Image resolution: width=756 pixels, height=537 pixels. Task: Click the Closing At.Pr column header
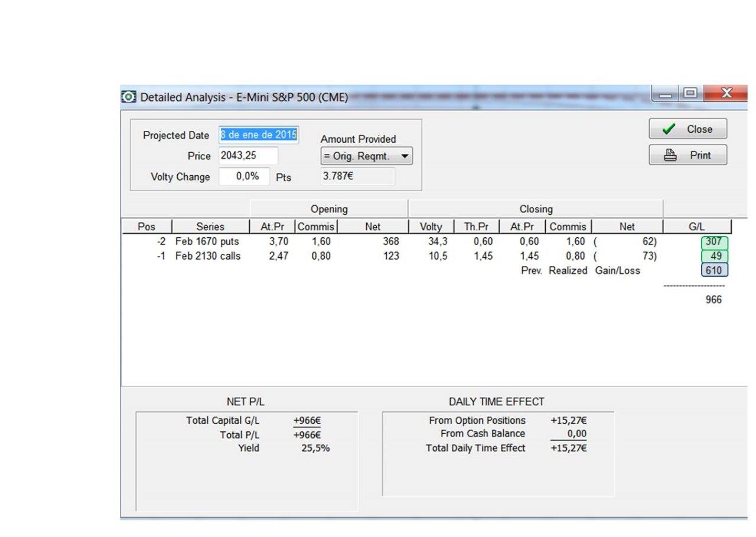tap(522, 227)
